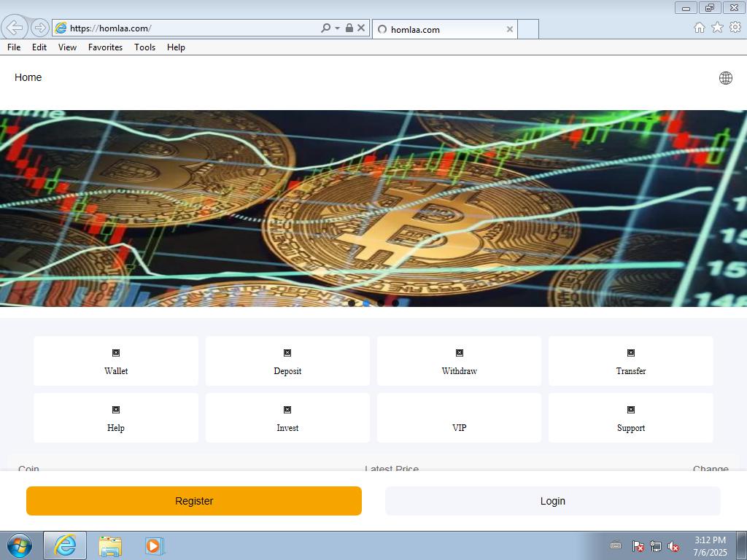Open the Wallet tile
This screenshot has width=747, height=560.
pyautogui.click(x=116, y=361)
